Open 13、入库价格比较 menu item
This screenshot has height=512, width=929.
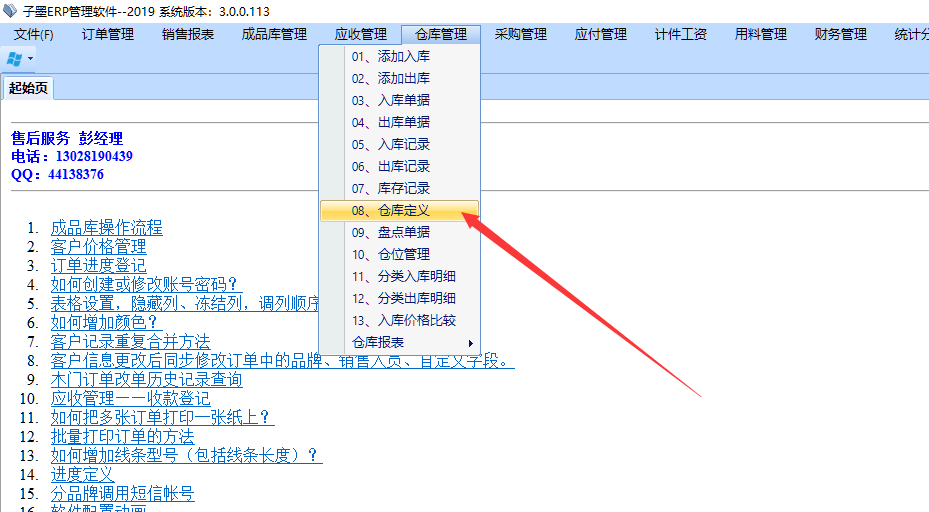pos(403,320)
